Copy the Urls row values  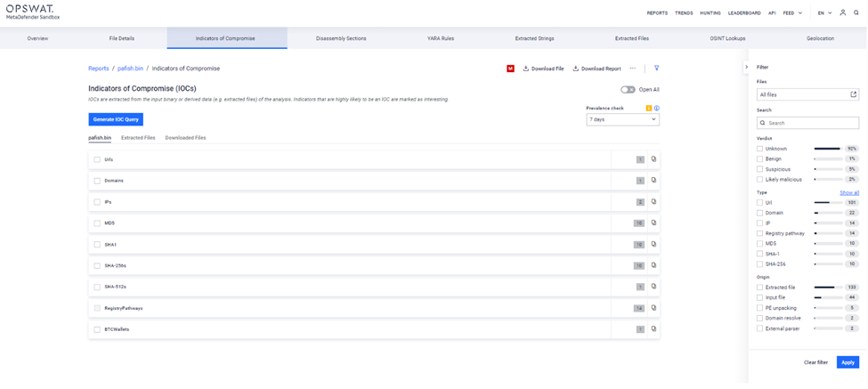coord(653,159)
